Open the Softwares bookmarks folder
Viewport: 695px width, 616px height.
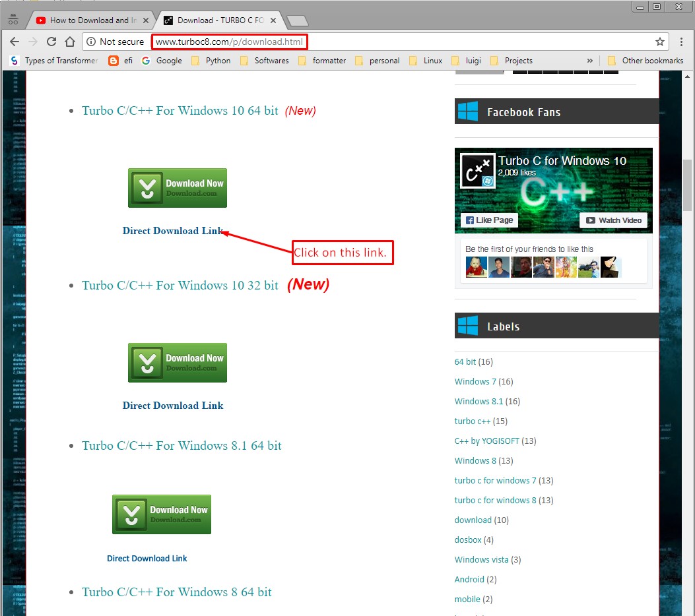pyautogui.click(x=265, y=61)
